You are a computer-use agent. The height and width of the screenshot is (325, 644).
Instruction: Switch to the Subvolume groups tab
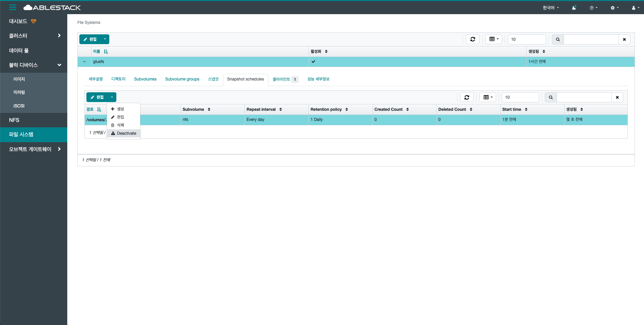182,79
